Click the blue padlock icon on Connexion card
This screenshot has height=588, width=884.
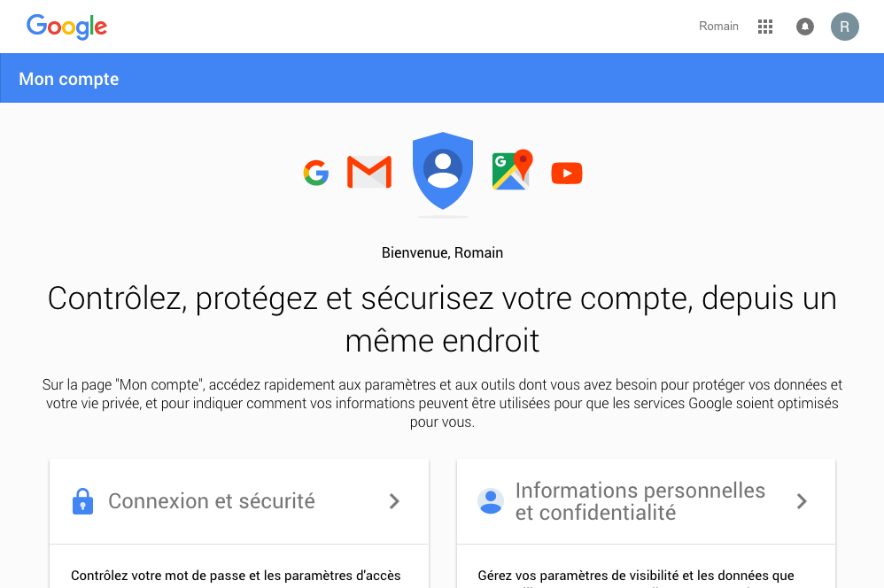(82, 500)
